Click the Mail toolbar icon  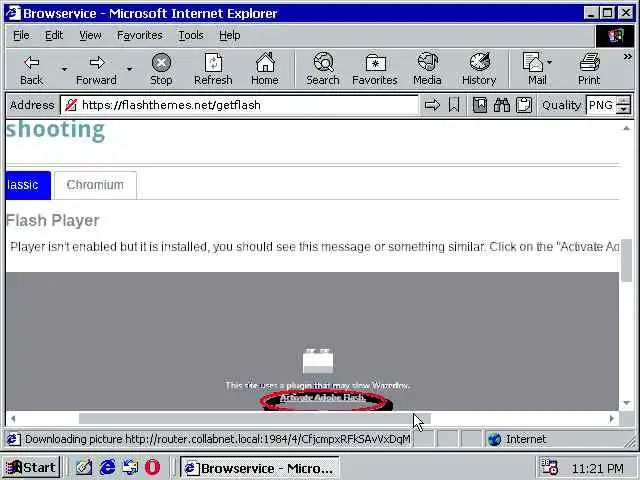tap(533, 69)
